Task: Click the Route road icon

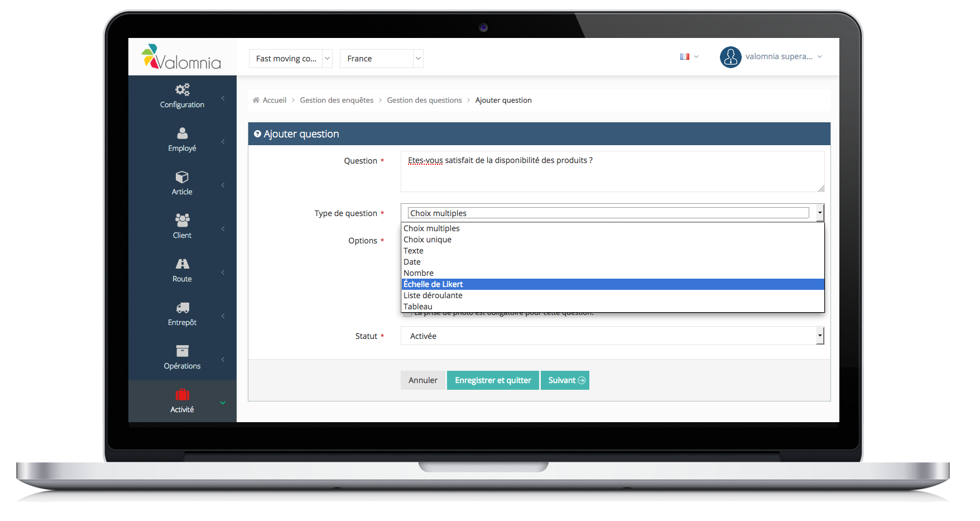Action: 182,264
